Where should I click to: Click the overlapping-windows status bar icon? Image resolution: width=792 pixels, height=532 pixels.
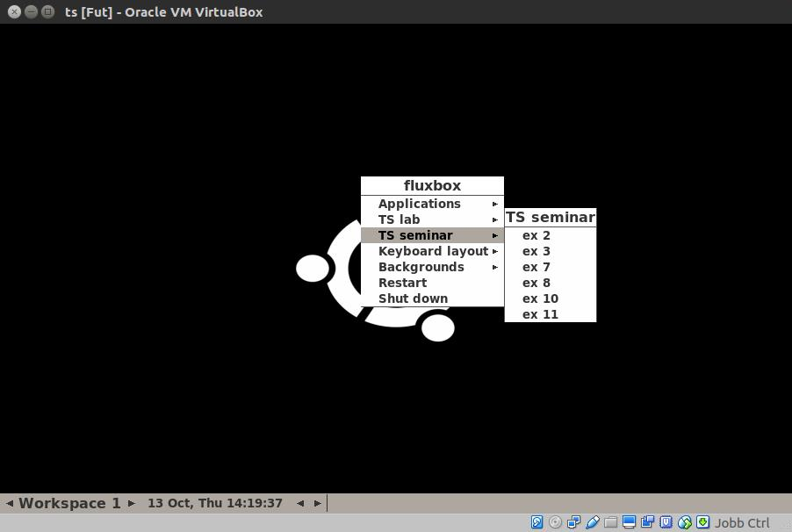point(647,521)
